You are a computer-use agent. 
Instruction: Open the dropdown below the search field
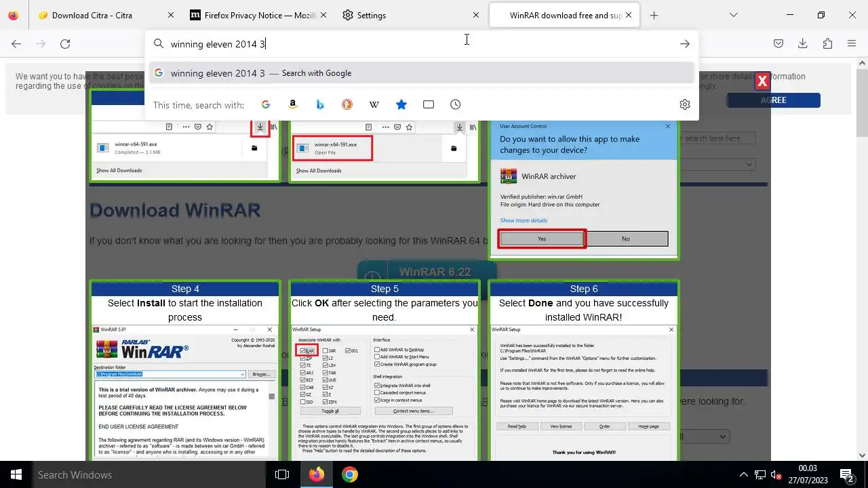717,165
